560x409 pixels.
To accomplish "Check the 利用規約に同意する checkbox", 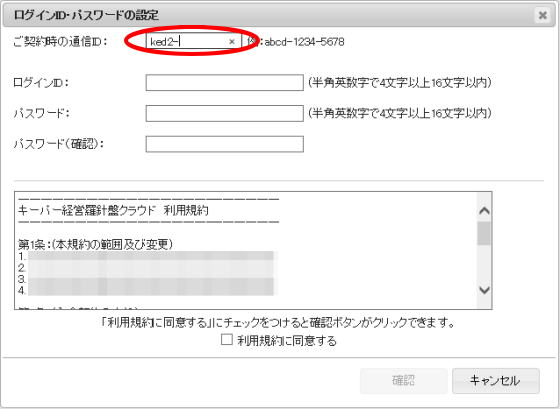I will [x=227, y=339].
